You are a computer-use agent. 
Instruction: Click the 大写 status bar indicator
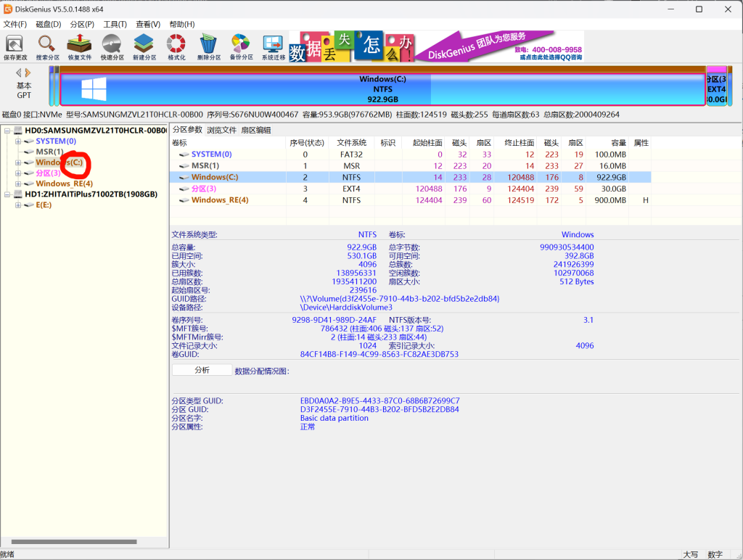click(x=691, y=555)
